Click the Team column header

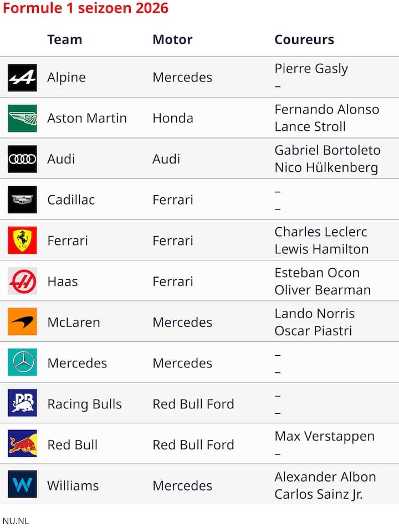pyautogui.click(x=65, y=40)
